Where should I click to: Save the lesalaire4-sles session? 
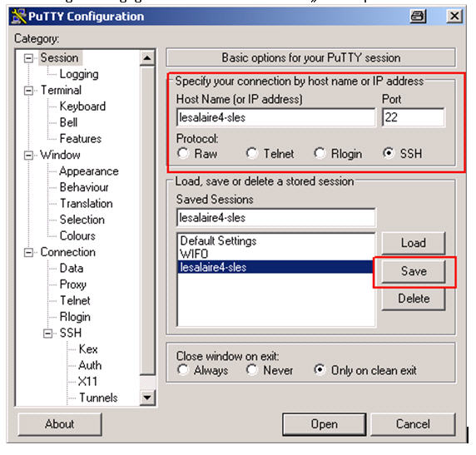pyautogui.click(x=414, y=271)
